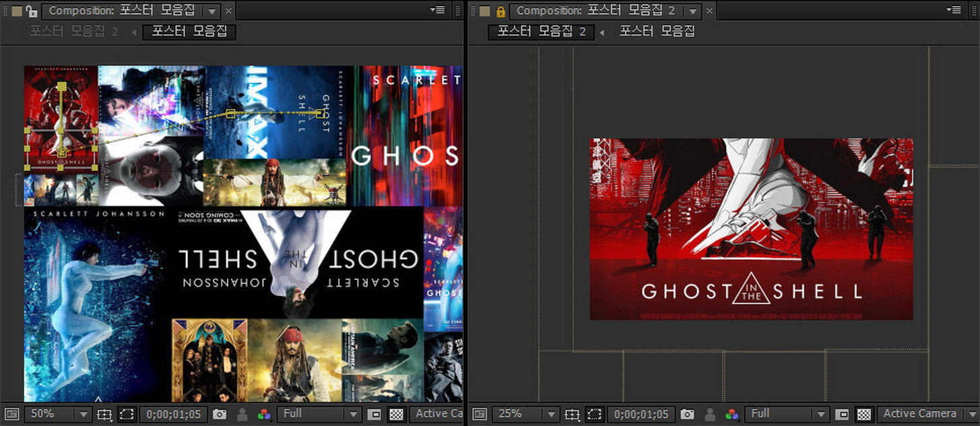Open Active Camera view dropdown, right panel
This screenshot has width=980, height=426.
click(928, 414)
